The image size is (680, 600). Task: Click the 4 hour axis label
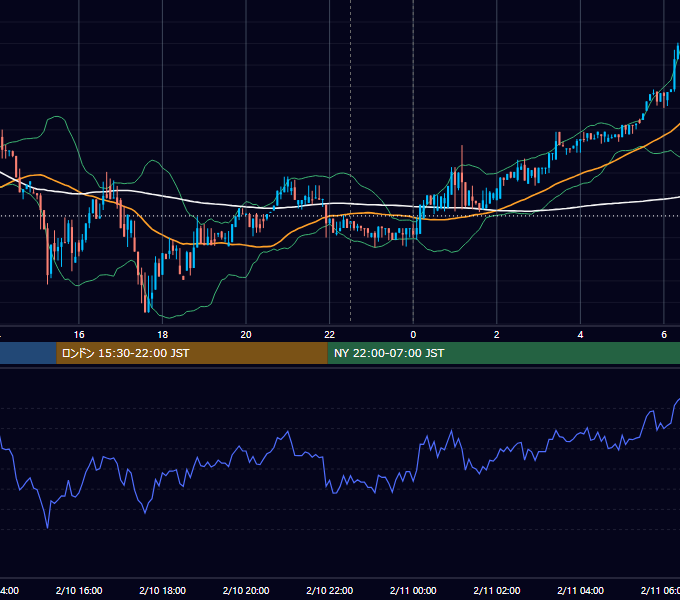point(580,335)
